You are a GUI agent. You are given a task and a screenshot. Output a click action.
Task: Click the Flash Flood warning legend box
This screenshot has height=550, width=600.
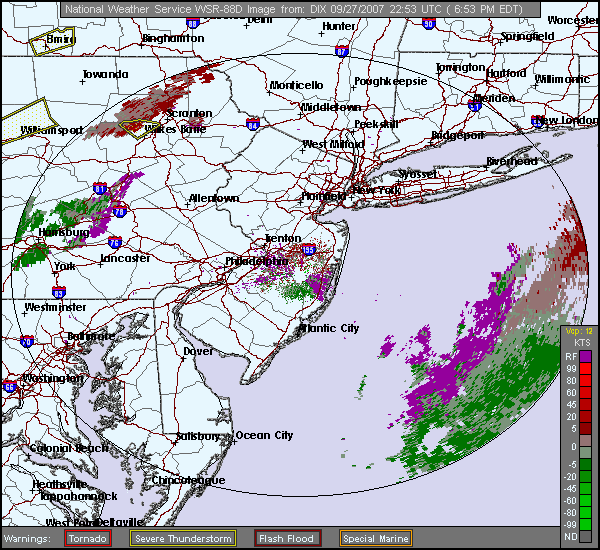pos(287,538)
